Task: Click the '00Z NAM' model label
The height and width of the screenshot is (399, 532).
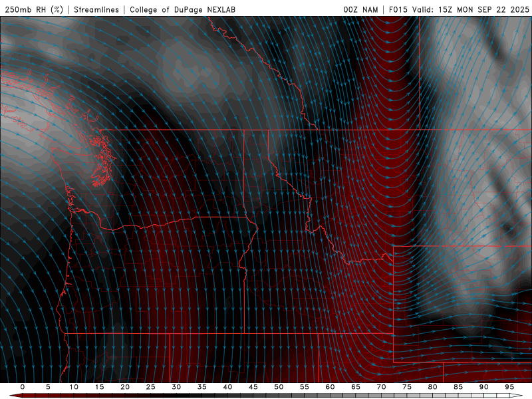Action: [x=360, y=10]
